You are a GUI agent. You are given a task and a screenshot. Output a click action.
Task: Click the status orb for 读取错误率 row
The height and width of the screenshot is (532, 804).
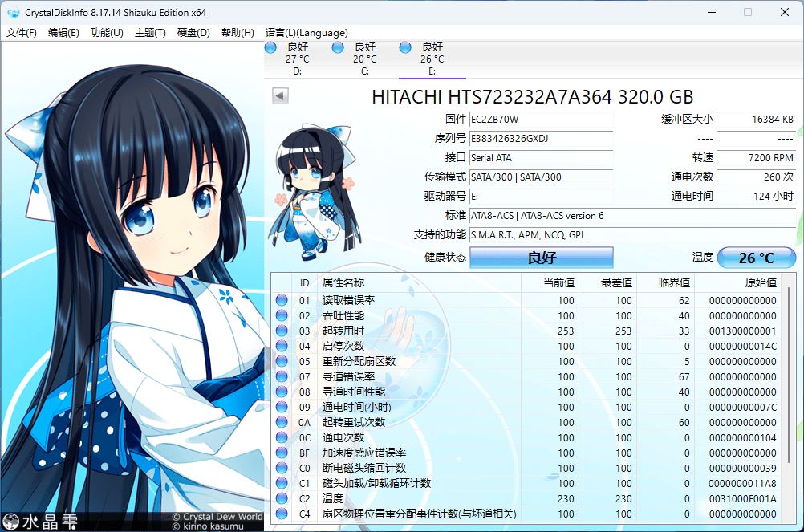click(282, 301)
